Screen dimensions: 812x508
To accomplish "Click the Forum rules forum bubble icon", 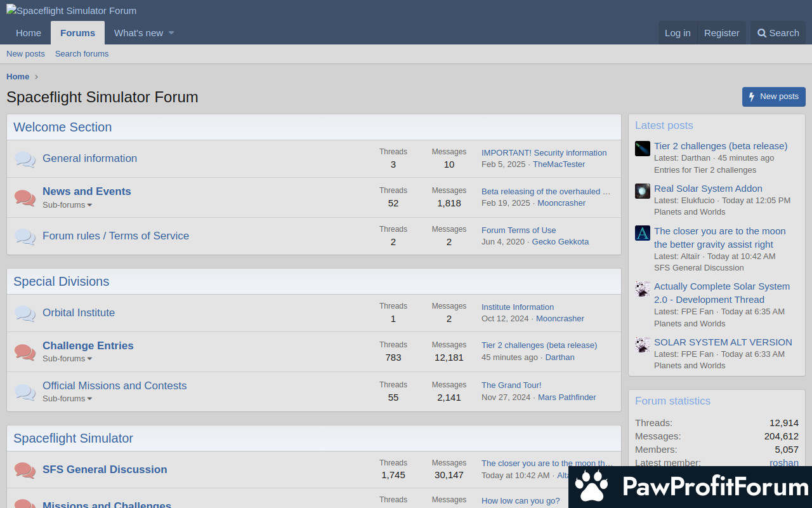I will click(x=25, y=236).
